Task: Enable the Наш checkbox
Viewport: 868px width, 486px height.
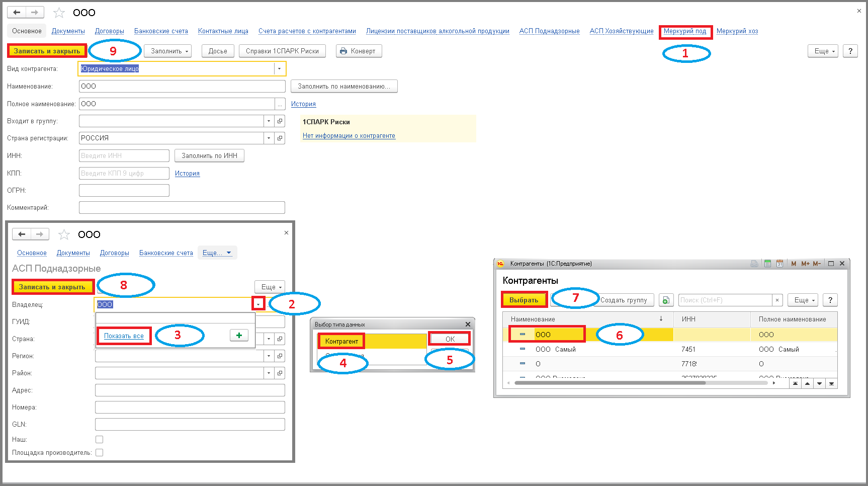Action: pyautogui.click(x=100, y=439)
